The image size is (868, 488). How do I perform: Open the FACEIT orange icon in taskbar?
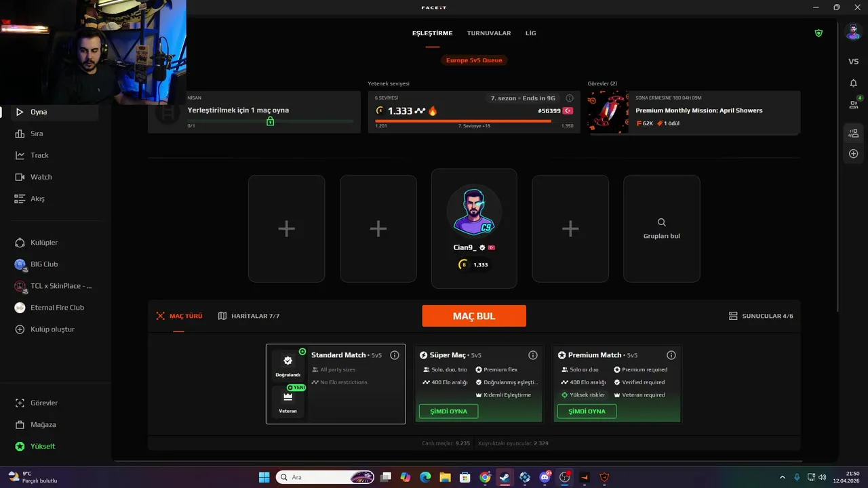coord(585,477)
